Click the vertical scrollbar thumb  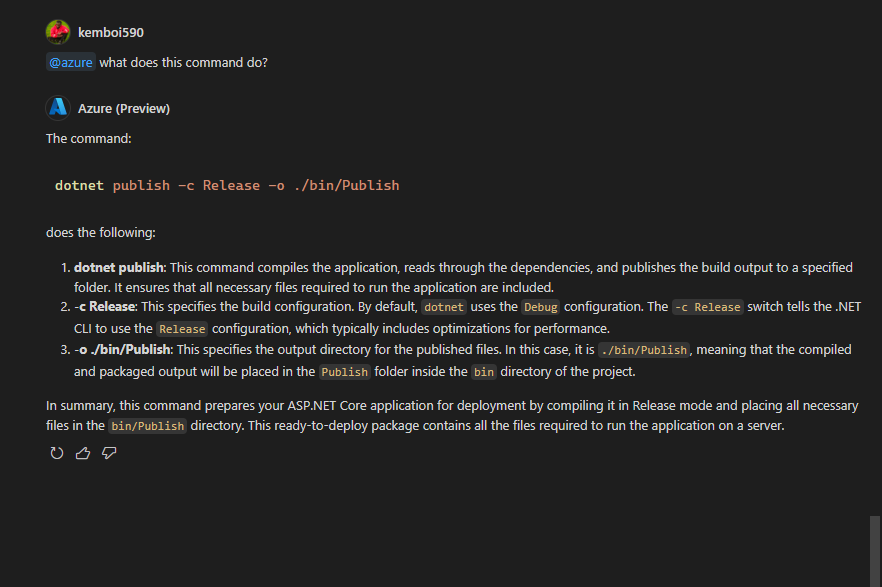(875, 551)
